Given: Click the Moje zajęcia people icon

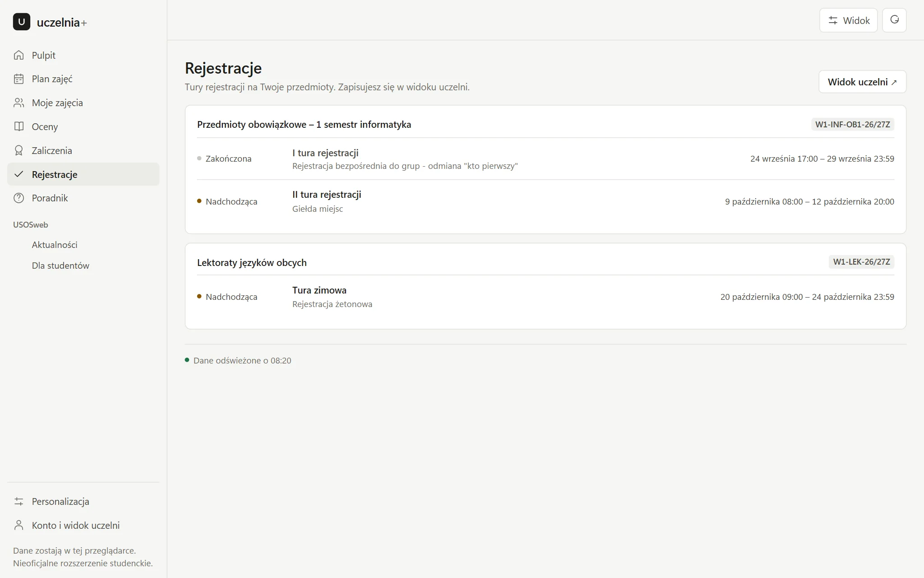Looking at the screenshot, I should (18, 103).
